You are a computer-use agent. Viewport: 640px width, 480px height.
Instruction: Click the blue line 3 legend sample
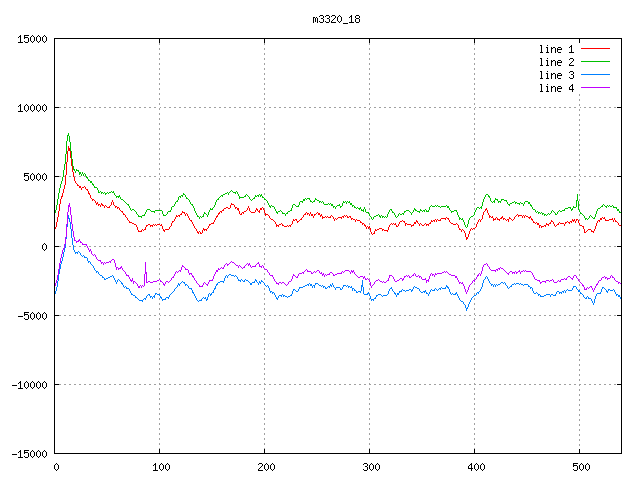tap(595, 75)
